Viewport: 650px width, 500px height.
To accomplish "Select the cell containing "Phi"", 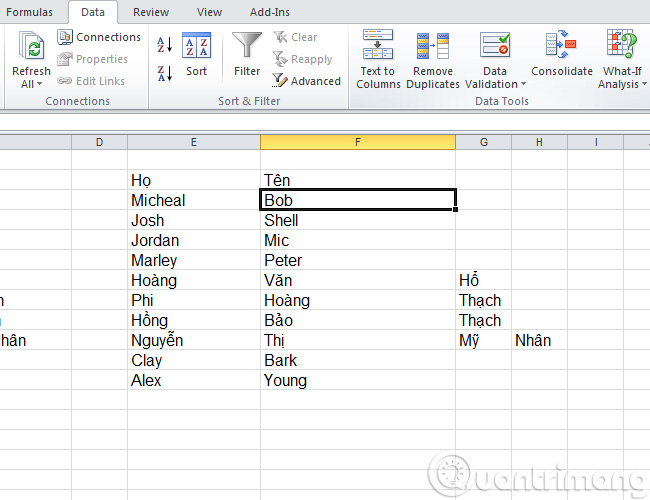I will [x=194, y=300].
